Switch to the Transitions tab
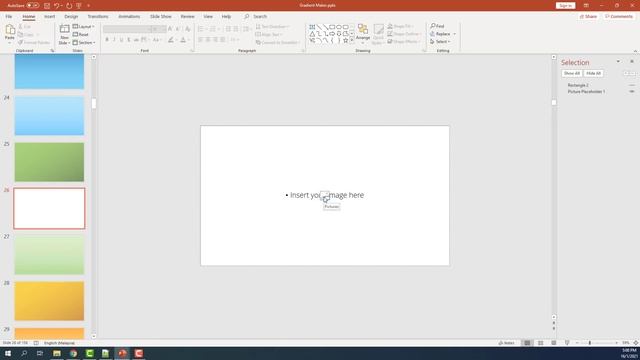The height and width of the screenshot is (360, 640). [98, 17]
